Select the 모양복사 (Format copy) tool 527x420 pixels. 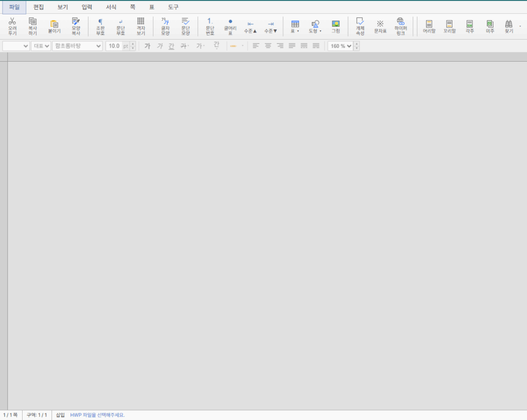76,26
